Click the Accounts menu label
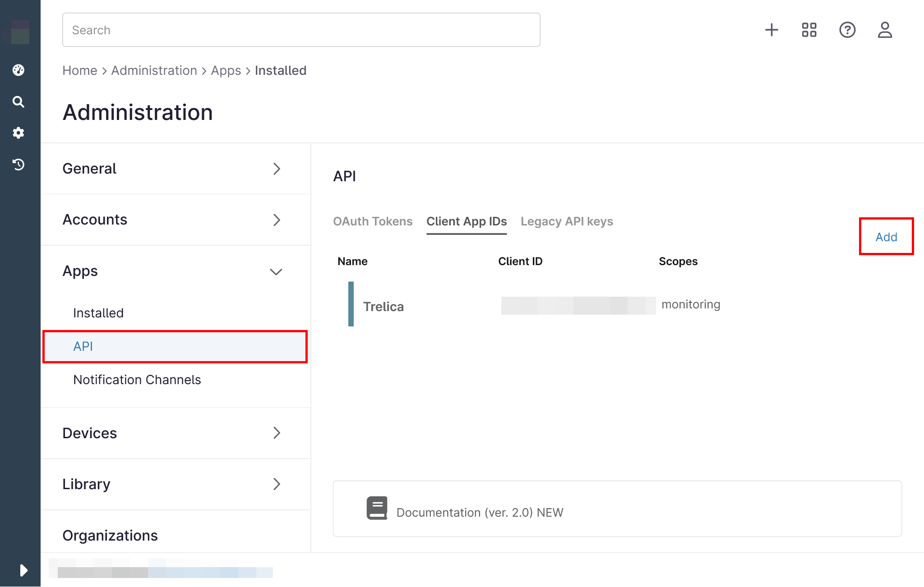 (x=95, y=220)
